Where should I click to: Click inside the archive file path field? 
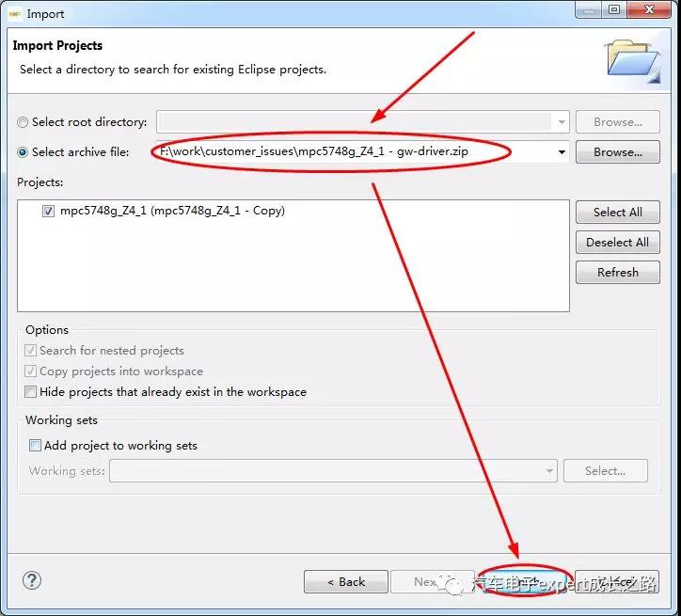click(357, 152)
